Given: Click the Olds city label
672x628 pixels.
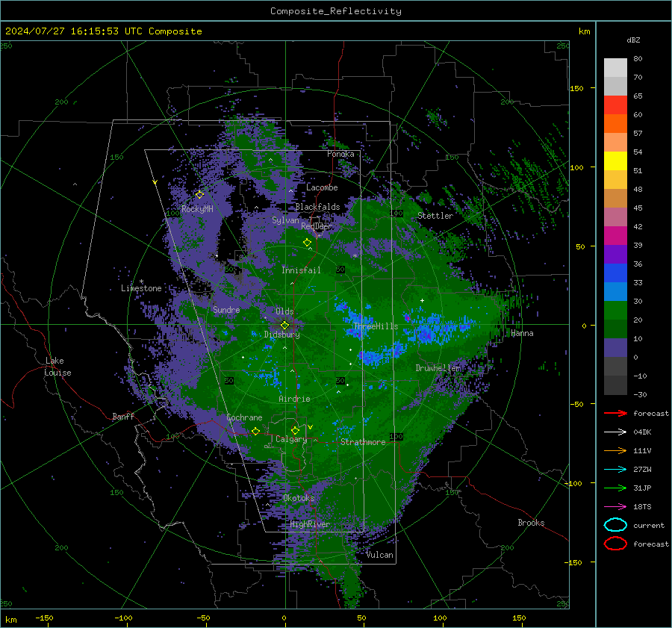Looking at the screenshot, I should tap(284, 311).
